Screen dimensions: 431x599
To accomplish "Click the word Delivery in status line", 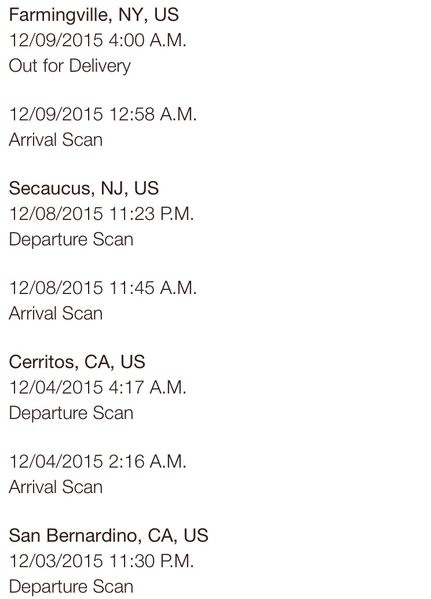I will (x=100, y=66).
